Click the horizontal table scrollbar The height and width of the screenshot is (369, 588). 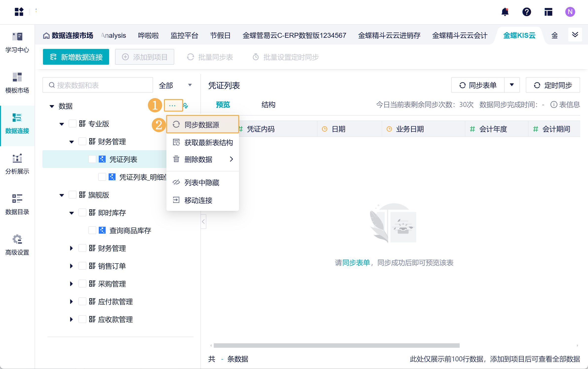pyautogui.click(x=336, y=346)
